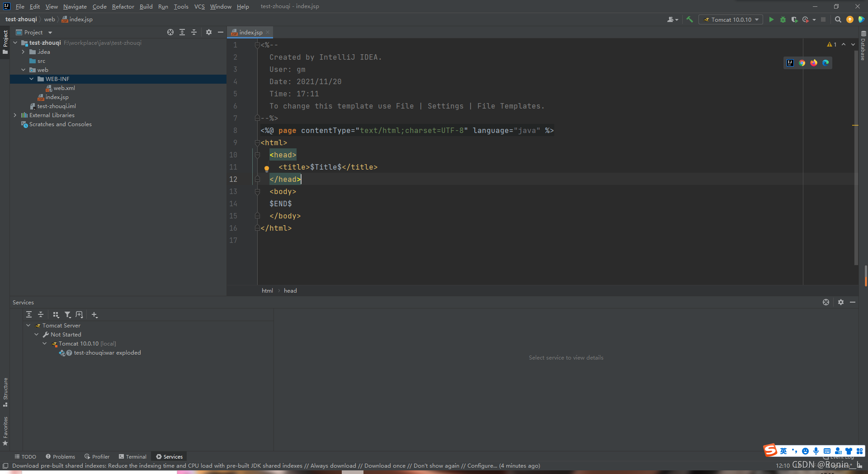Toggle the Favorites tool window sidebar button
This screenshot has width=868, height=474.
(x=5, y=431)
